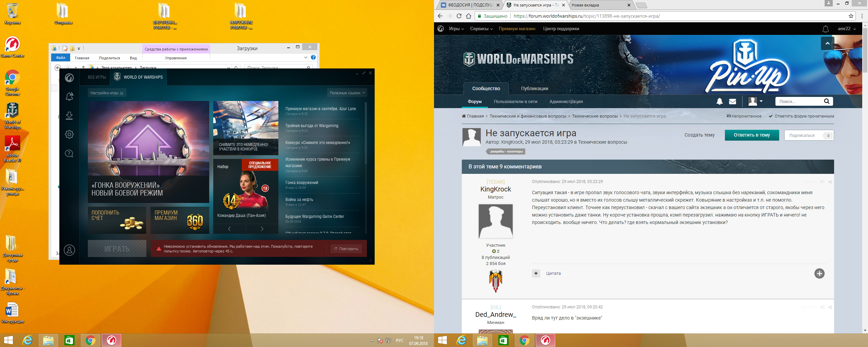The width and height of the screenshot is (868, 347).
Task: Open Chrome three-dot menu
Action: click(x=862, y=16)
